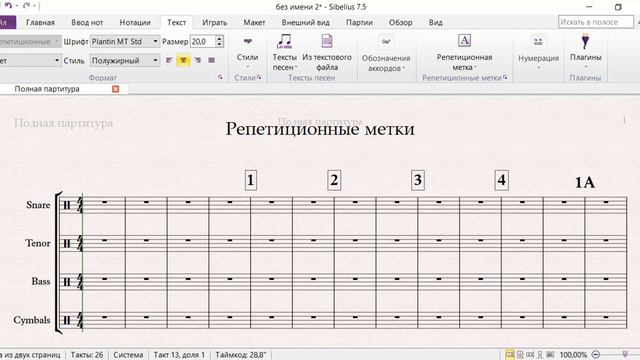Click Такты: 26 in status bar
This screenshot has width=640, height=360.
87,355
